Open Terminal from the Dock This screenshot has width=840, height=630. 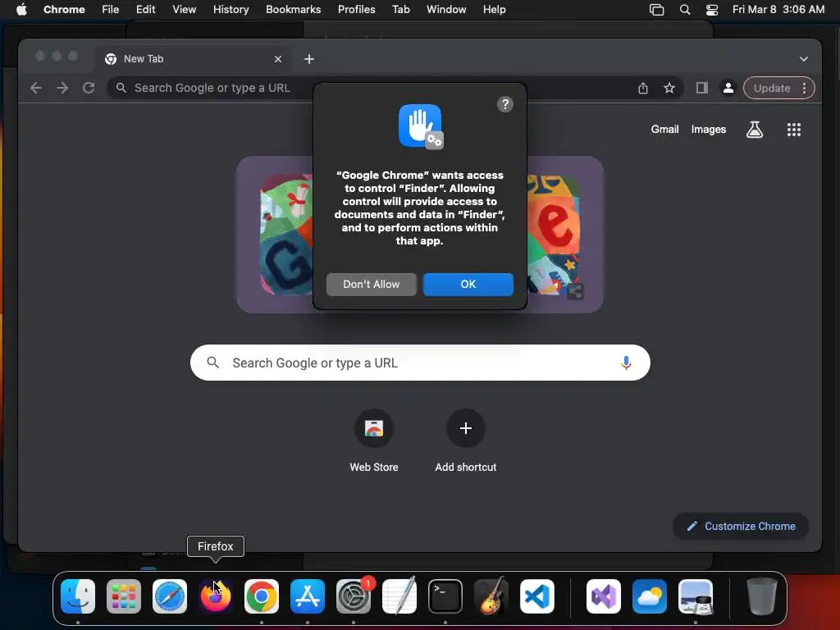click(x=445, y=596)
